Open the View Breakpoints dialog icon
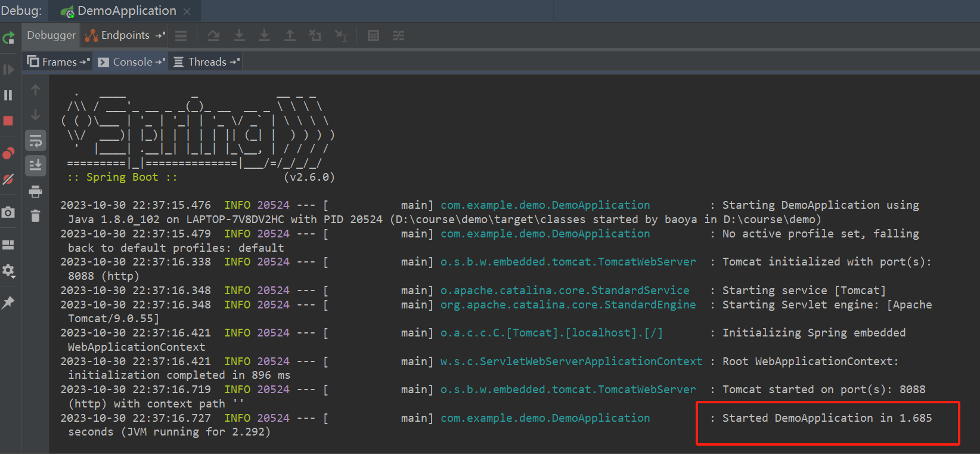 coord(8,153)
